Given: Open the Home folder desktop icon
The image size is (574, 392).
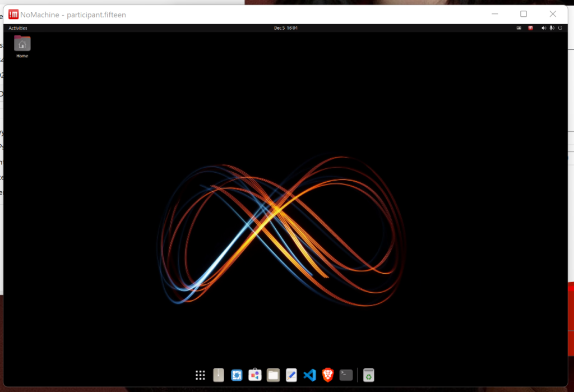Looking at the screenshot, I should [22, 46].
